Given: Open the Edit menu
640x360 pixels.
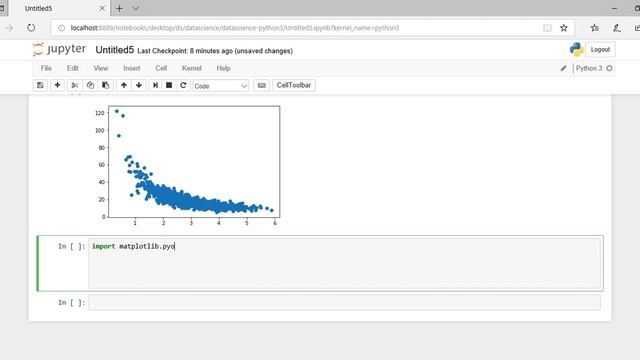Looking at the screenshot, I should (x=73, y=68).
